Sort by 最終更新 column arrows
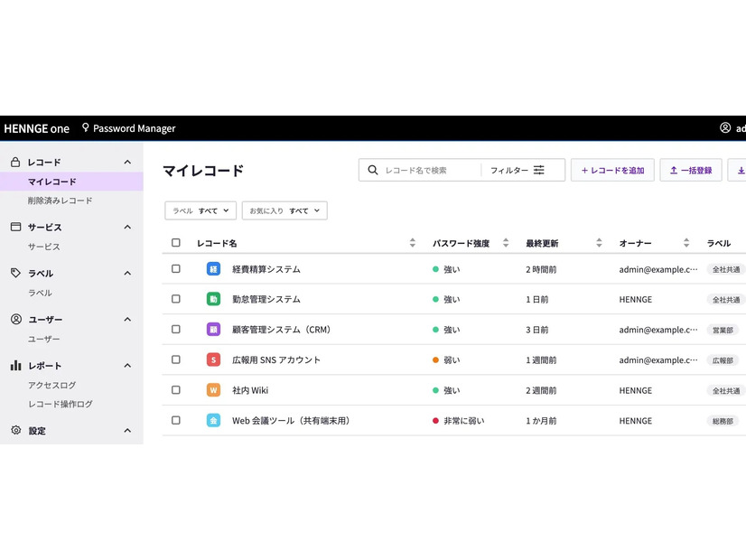Viewport: 746px width, 560px height. pos(599,243)
